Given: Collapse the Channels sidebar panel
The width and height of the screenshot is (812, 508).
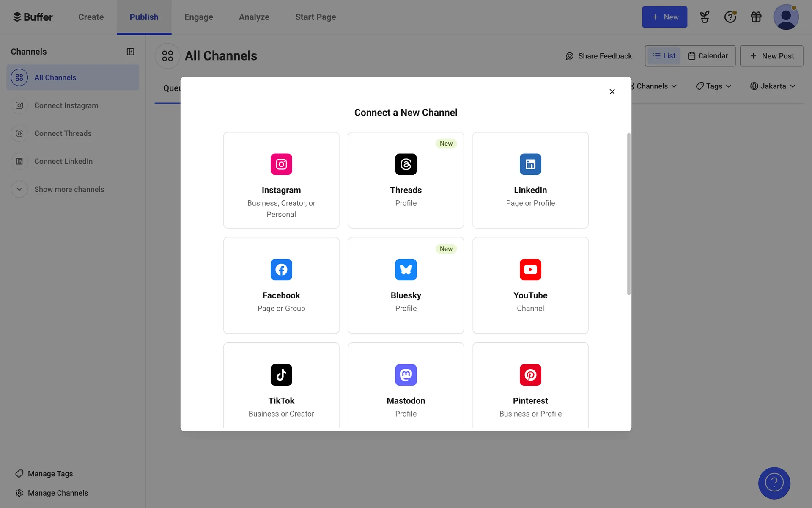Looking at the screenshot, I should 130,52.
